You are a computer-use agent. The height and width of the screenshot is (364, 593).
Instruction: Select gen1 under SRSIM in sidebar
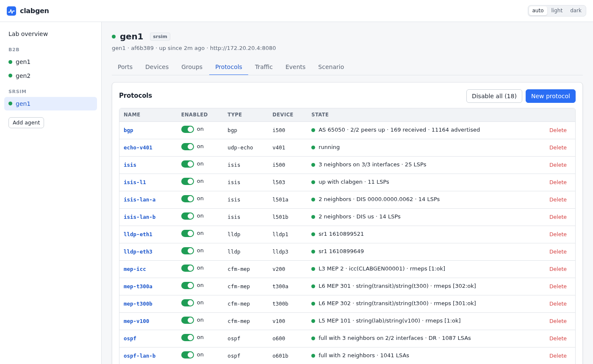pos(50,104)
